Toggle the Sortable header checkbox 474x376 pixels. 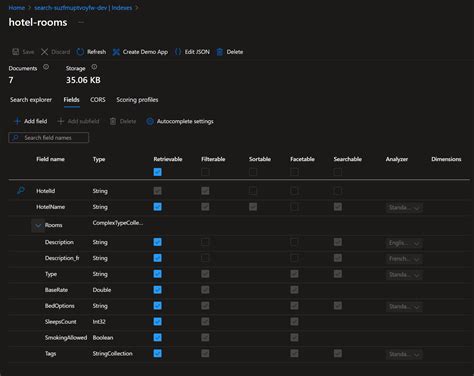pyautogui.click(x=253, y=172)
